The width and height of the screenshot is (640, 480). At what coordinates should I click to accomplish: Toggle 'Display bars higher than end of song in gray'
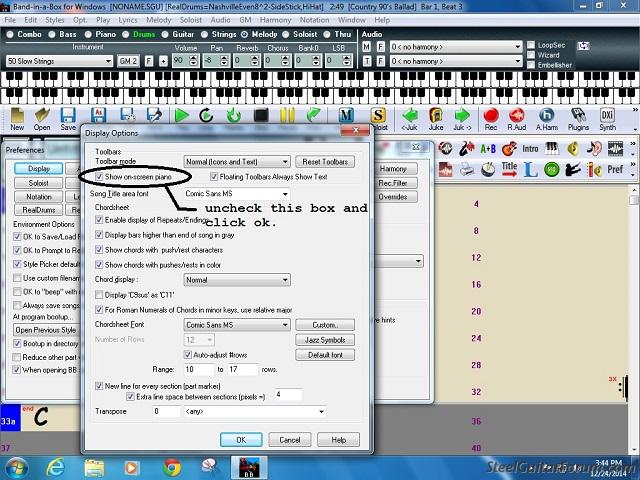pos(99,235)
